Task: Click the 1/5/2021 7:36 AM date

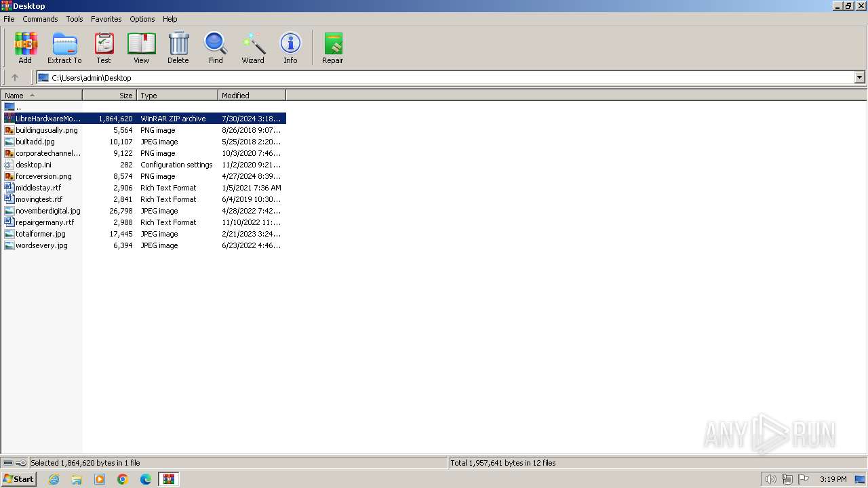Action: tap(251, 188)
